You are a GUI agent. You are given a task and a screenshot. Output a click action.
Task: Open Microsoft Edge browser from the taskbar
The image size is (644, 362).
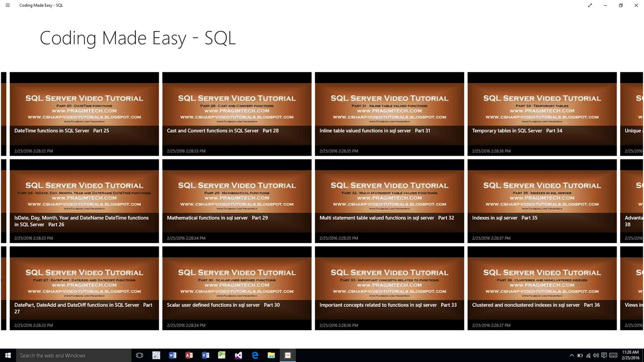[x=255, y=355]
